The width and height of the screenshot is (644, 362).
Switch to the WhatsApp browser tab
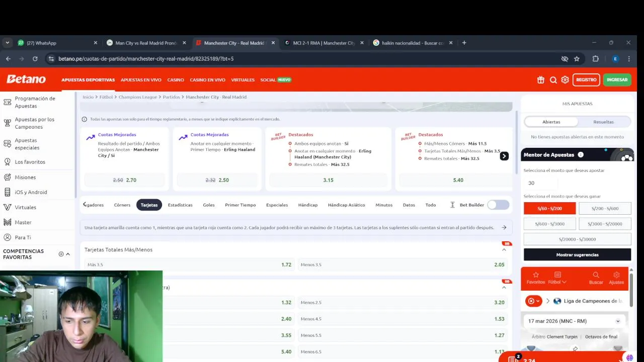coord(57,43)
